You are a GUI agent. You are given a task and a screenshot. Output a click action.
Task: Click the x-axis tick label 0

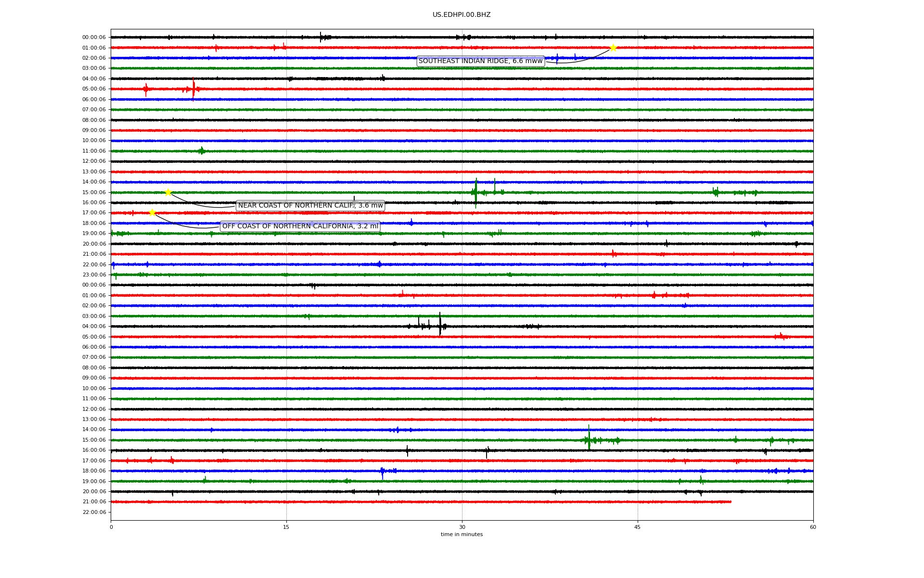(x=111, y=527)
